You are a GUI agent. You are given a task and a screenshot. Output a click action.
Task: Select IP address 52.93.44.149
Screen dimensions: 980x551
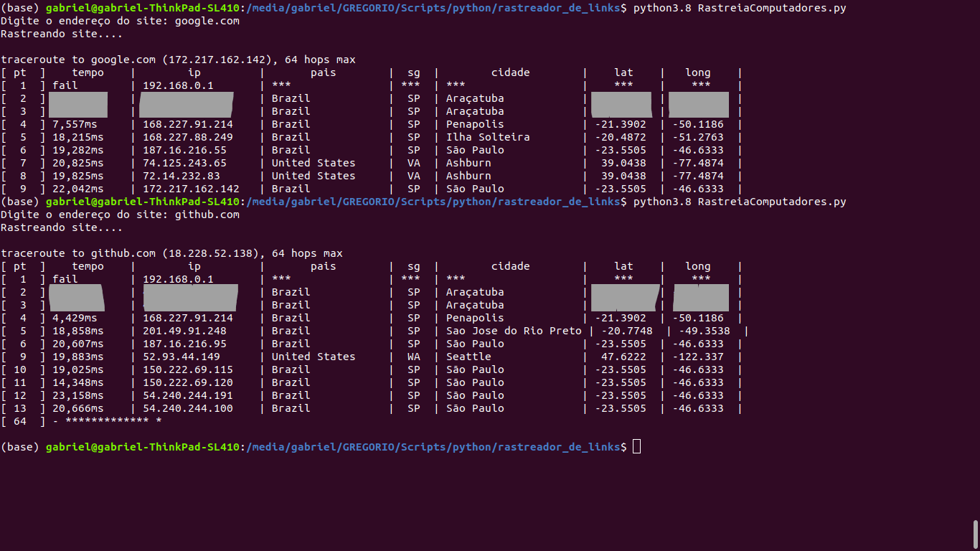(181, 357)
